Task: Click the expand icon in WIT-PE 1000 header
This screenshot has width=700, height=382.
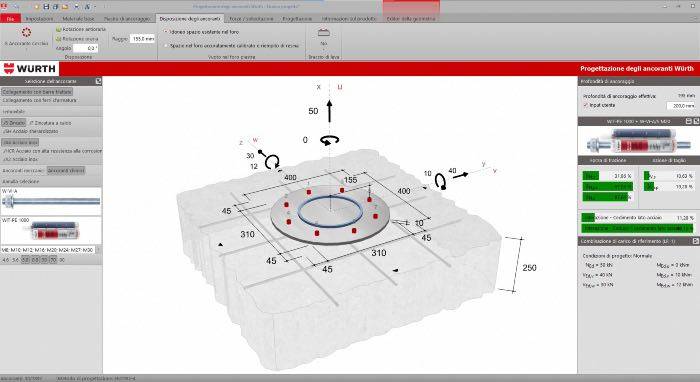Action: coord(696,121)
